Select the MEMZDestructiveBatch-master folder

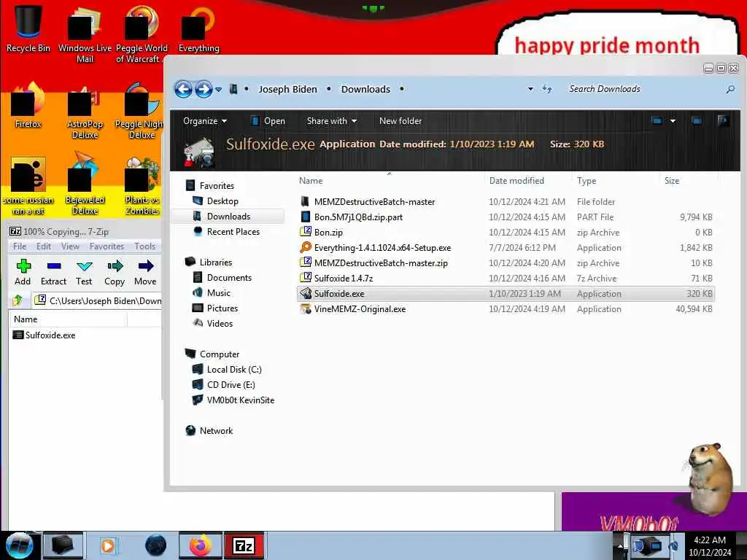click(506, 202)
